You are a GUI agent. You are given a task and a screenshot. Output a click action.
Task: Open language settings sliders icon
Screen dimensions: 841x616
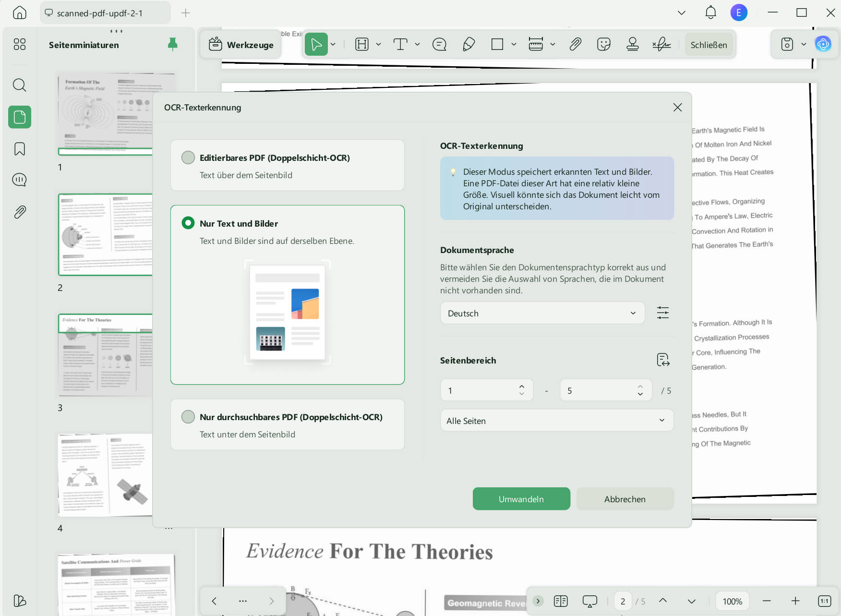click(663, 313)
